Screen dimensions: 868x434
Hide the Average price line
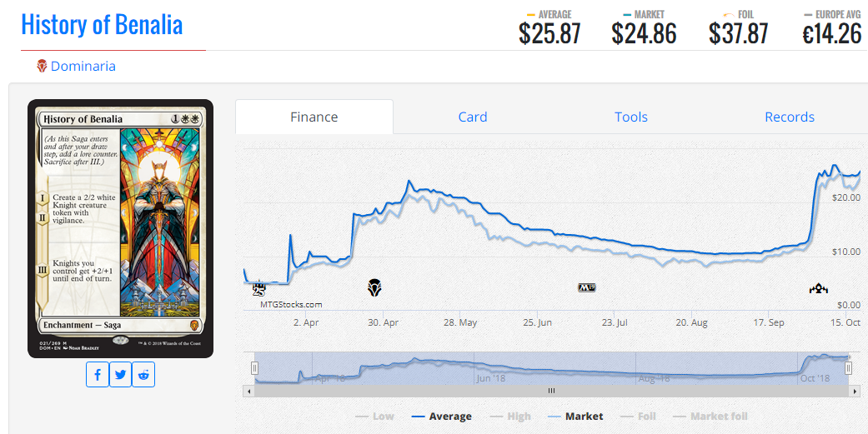(x=441, y=417)
